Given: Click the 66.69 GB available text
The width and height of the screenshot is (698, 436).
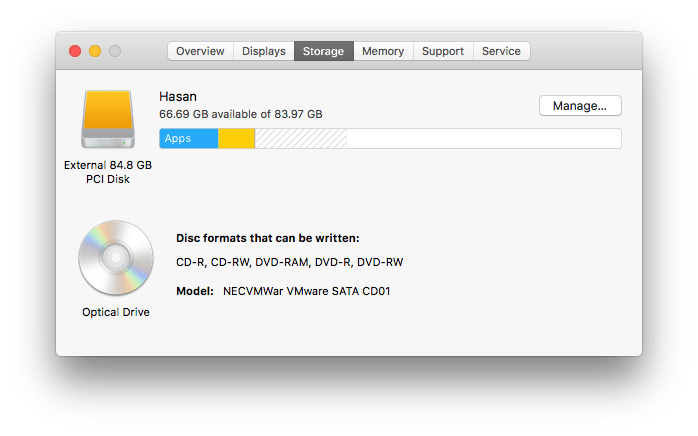Looking at the screenshot, I should 240,114.
